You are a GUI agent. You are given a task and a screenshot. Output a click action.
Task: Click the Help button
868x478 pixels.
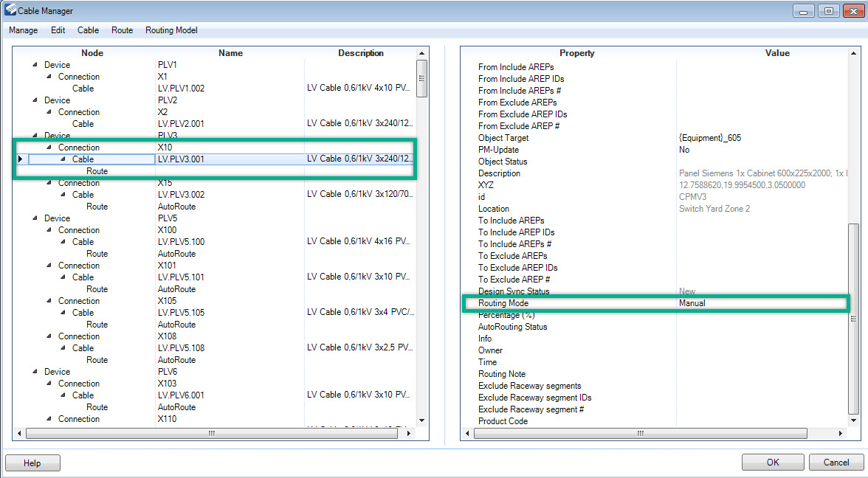32,463
